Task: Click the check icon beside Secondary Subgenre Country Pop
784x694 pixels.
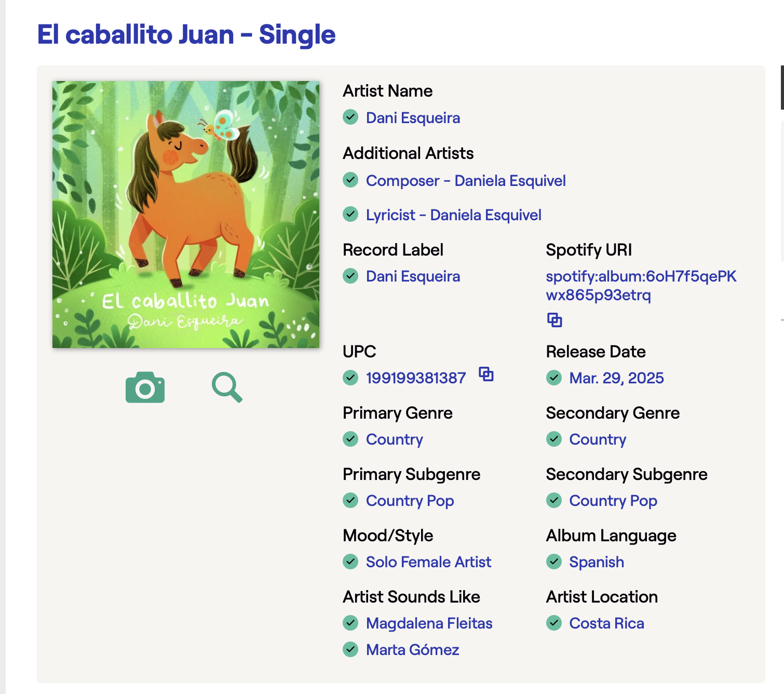Action: [x=554, y=500]
